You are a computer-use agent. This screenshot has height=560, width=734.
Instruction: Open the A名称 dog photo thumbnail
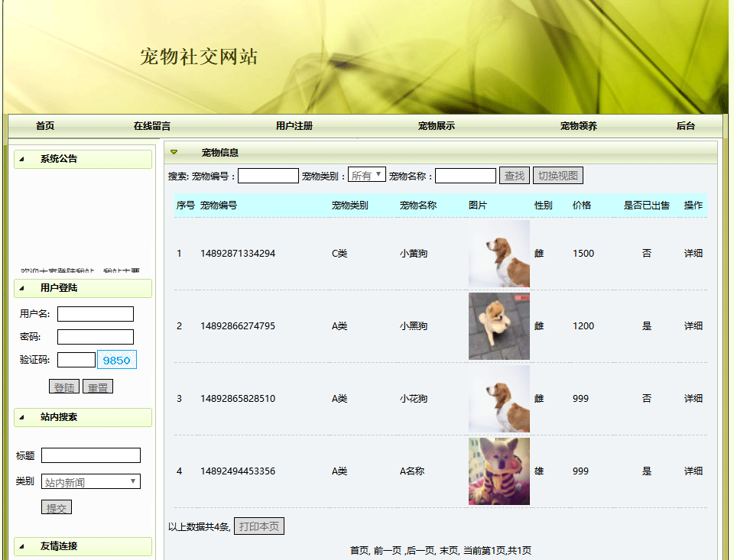499,471
